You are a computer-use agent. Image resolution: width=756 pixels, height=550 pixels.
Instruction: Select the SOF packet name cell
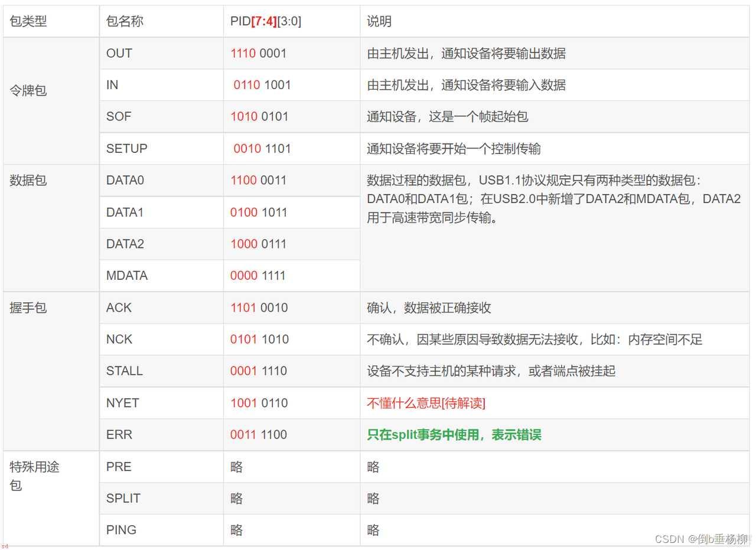click(162, 117)
